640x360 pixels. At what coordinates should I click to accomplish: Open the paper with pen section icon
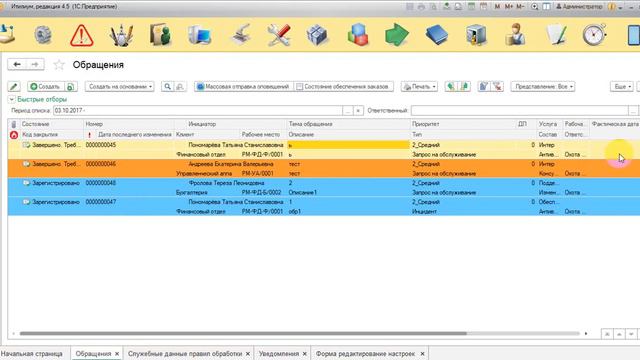[x=557, y=35]
